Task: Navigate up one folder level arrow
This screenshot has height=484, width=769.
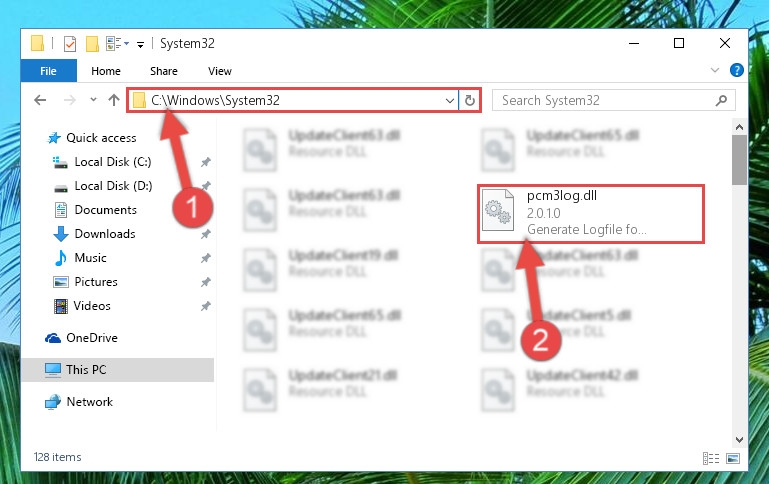Action: coord(114,100)
